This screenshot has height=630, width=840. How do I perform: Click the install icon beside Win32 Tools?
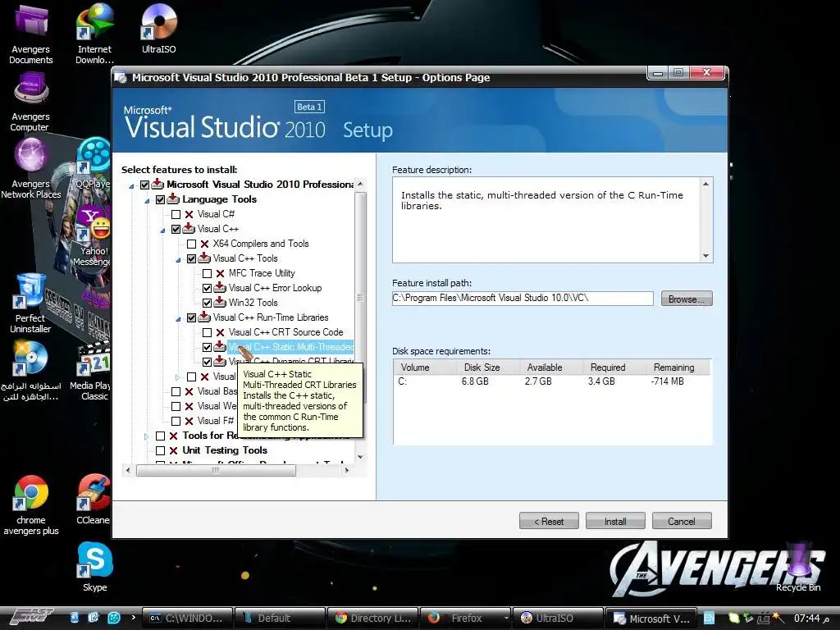(220, 303)
